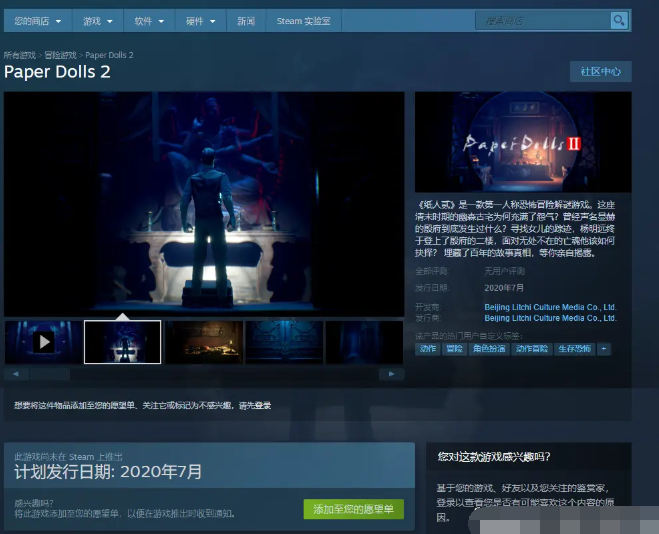
Task: Open the 新闻 tab
Action: pos(246,21)
